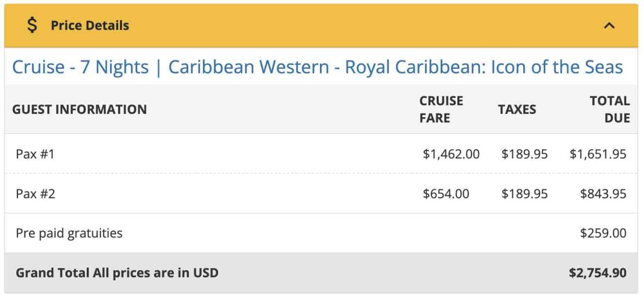The height and width of the screenshot is (299, 644).
Task: Click the Taxes column header
Action: [x=517, y=110]
